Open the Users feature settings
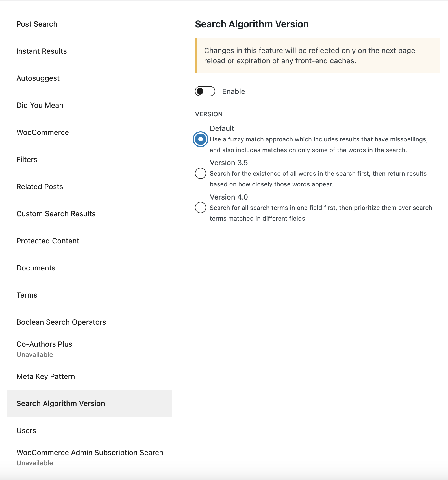448x480 pixels. pos(26,430)
